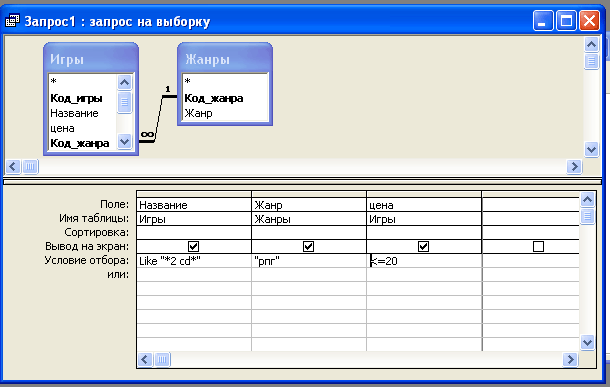Select the Жанры table header
610x387 pixels.
click(x=225, y=59)
